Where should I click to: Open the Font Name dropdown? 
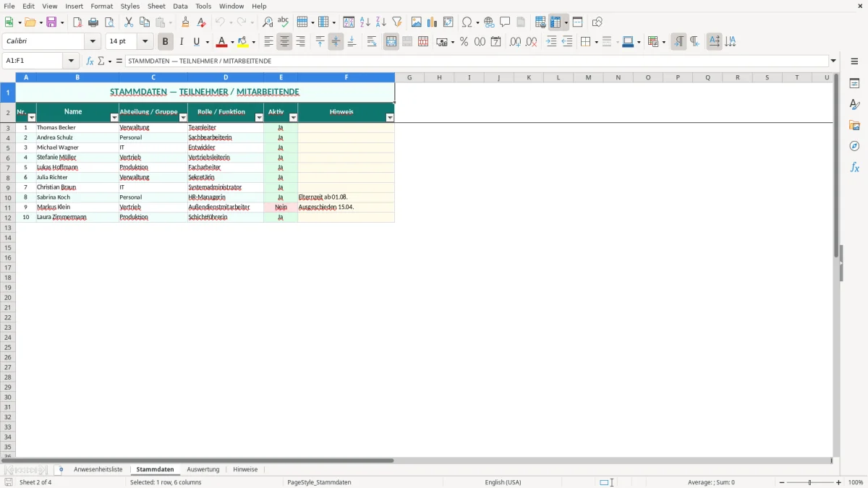(x=93, y=42)
